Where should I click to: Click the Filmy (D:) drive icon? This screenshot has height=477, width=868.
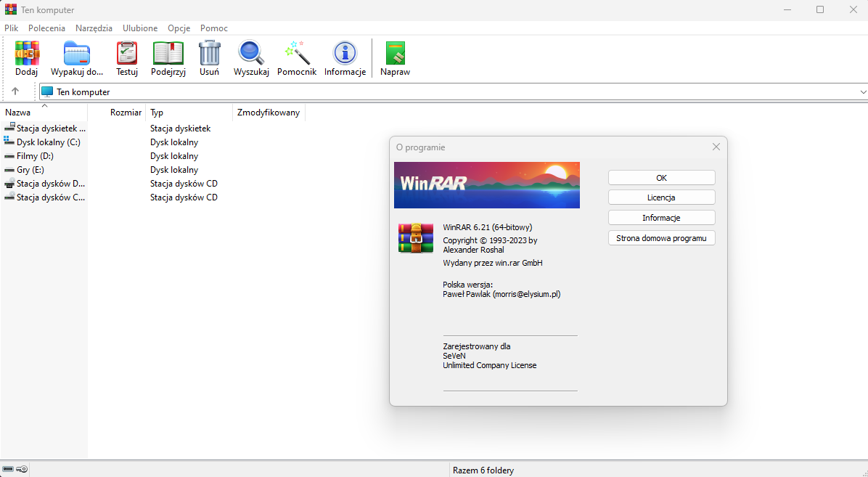pyautogui.click(x=9, y=156)
